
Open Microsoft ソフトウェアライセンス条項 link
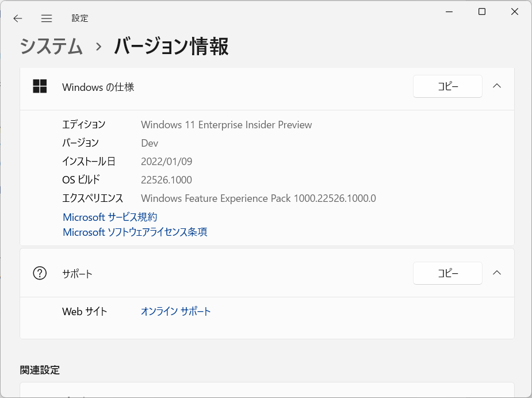point(135,232)
